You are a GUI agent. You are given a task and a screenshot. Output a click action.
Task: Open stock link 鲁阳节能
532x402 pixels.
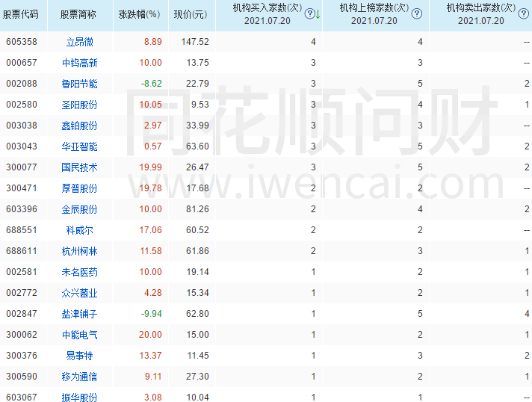point(80,84)
